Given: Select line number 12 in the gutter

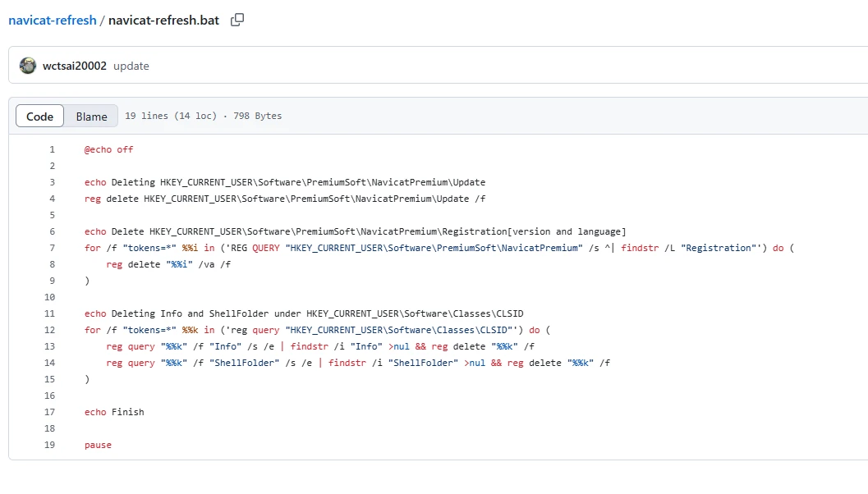Looking at the screenshot, I should click(50, 330).
